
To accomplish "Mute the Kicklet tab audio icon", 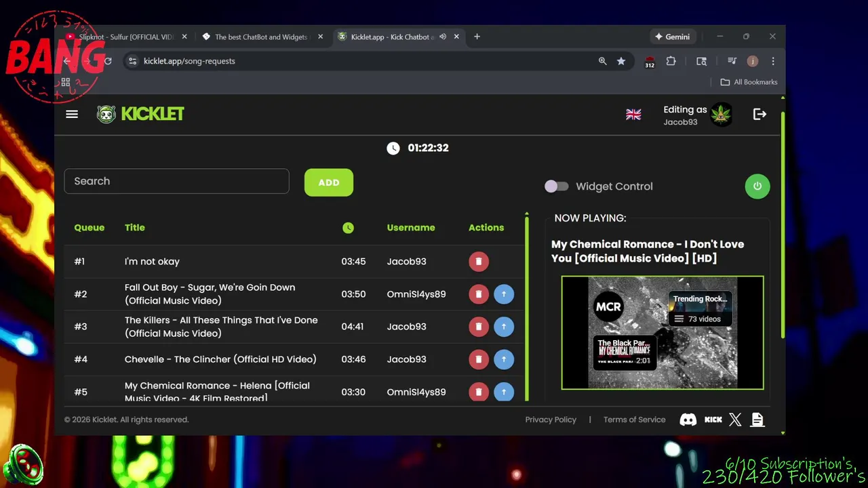I will click(443, 37).
